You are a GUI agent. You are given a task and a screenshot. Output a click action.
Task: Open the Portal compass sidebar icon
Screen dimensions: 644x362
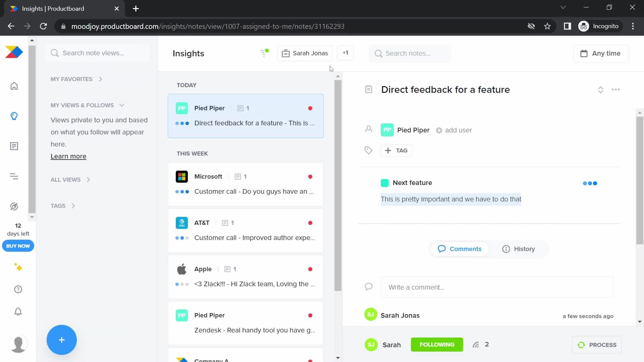pos(14,206)
